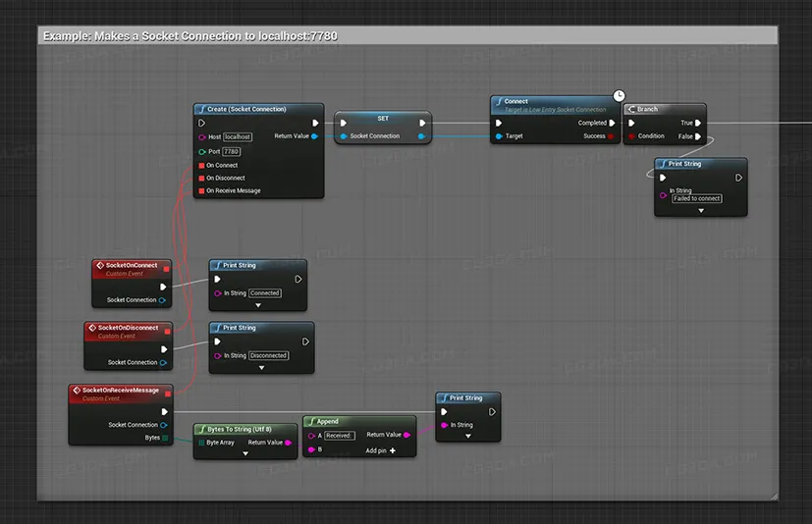Select the Port pin on Create node

202,152
